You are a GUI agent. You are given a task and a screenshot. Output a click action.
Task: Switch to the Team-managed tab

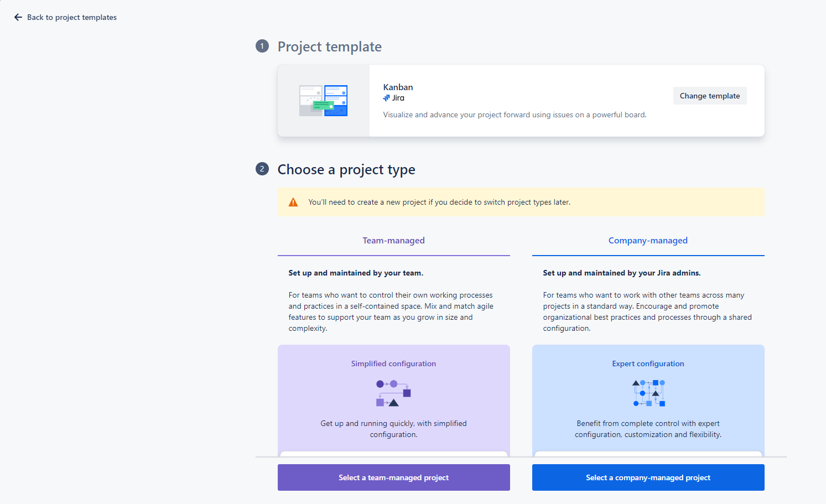(x=393, y=240)
